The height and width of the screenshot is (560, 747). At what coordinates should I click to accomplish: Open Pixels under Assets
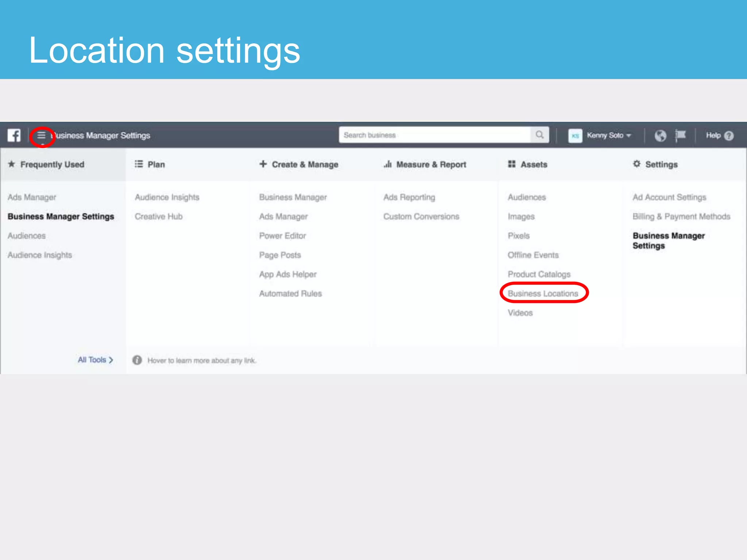[x=519, y=236]
